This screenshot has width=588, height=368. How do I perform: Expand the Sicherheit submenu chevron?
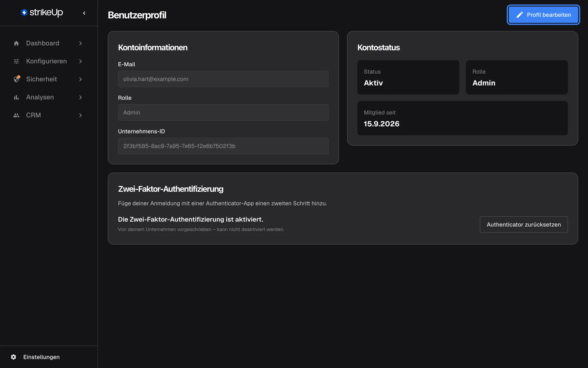[80, 79]
